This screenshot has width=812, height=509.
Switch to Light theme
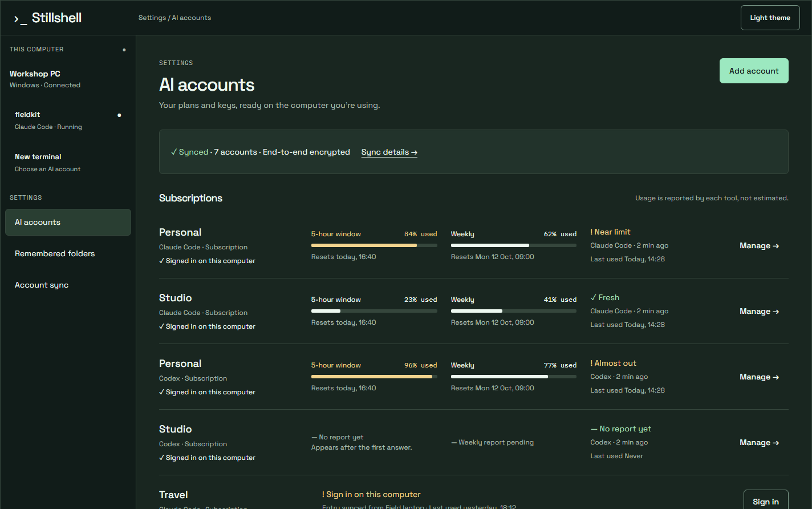pyautogui.click(x=770, y=18)
